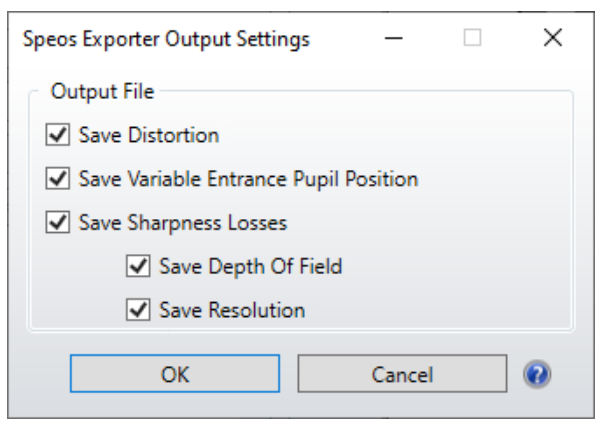Click the 'Save Distortion' label text
Image resolution: width=609 pixels, height=429 pixels.
pos(149,135)
